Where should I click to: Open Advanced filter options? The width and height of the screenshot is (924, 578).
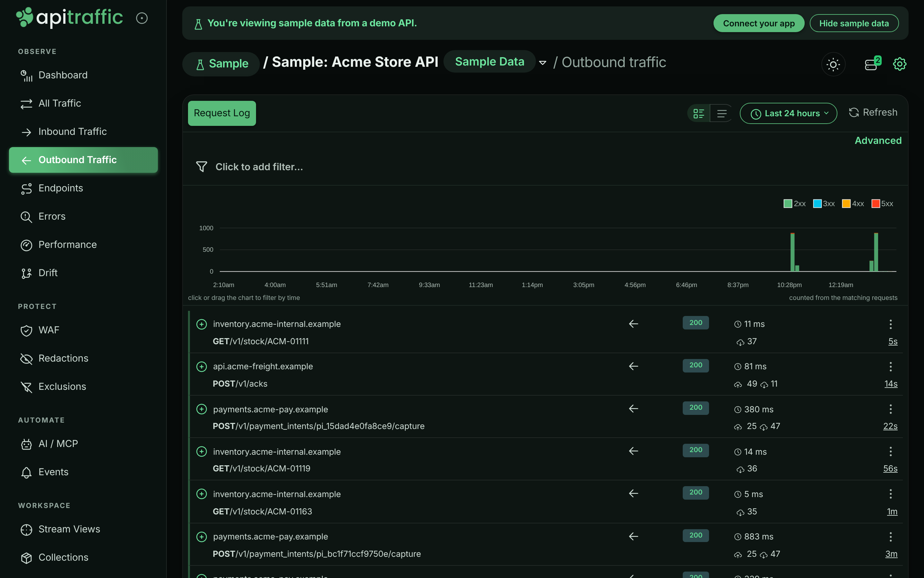(x=878, y=141)
